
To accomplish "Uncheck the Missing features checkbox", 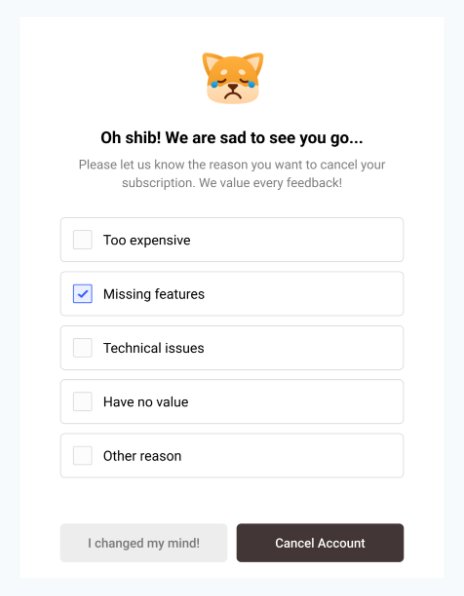I will click(82, 293).
